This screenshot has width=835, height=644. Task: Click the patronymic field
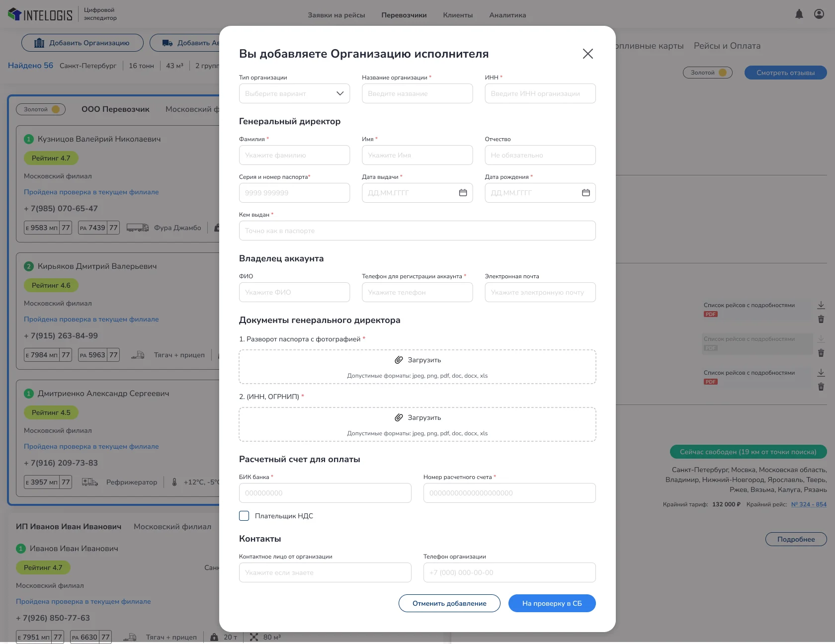[540, 155]
